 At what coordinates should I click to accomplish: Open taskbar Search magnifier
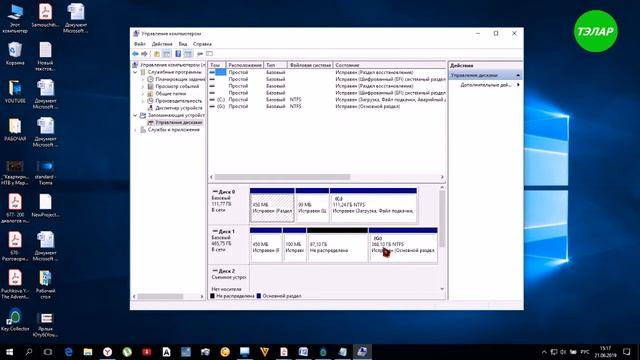[x=29, y=352]
